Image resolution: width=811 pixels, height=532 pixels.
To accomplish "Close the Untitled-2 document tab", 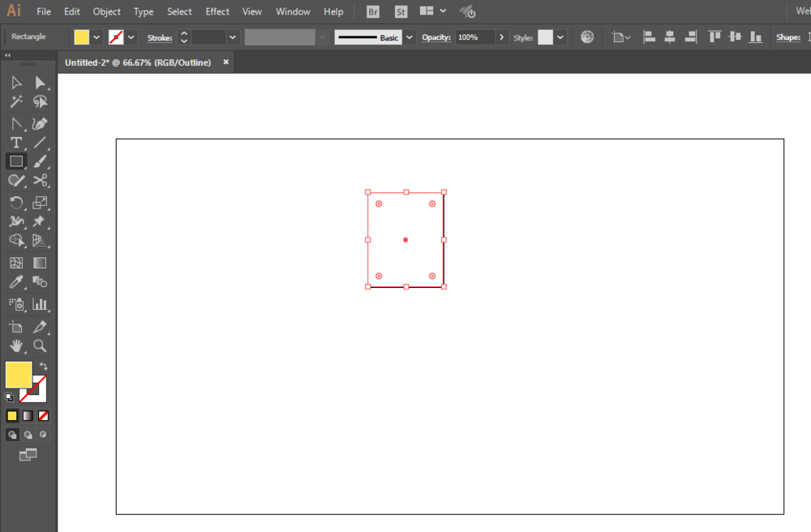I will pyautogui.click(x=226, y=62).
